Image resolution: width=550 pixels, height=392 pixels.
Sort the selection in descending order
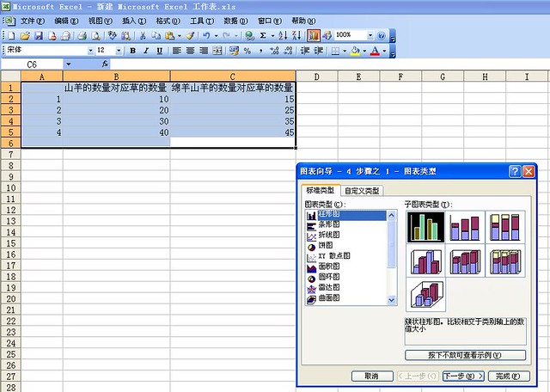[x=296, y=35]
